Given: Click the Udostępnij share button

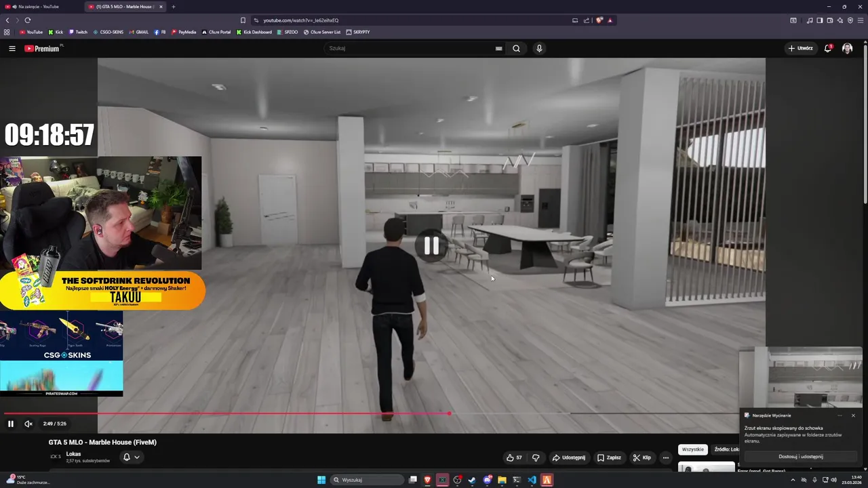Looking at the screenshot, I should 568,457.
